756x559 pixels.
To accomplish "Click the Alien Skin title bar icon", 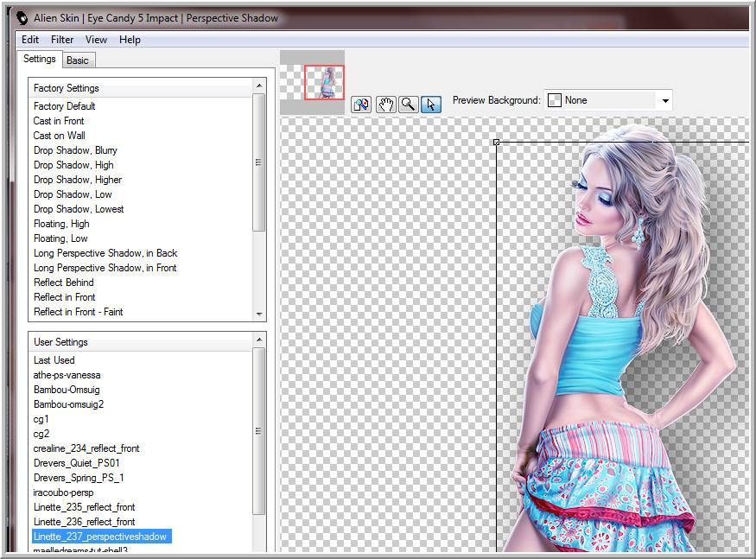I will click(x=22, y=18).
